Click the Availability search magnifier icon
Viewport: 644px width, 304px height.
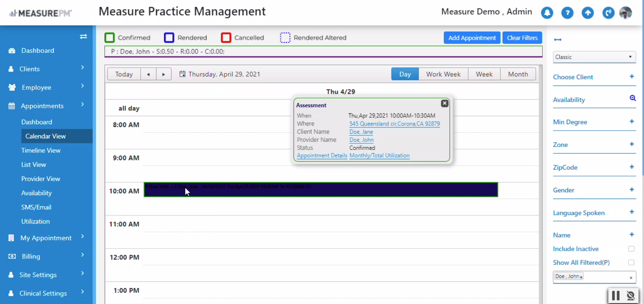[633, 98]
